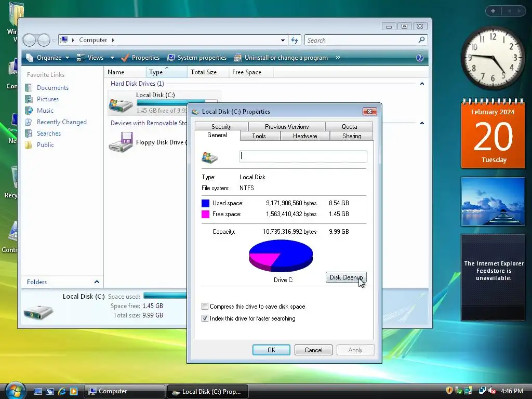Viewport: 532px width, 399px height.
Task: Launch Internet Explorer from quick launch
Action: click(x=62, y=391)
